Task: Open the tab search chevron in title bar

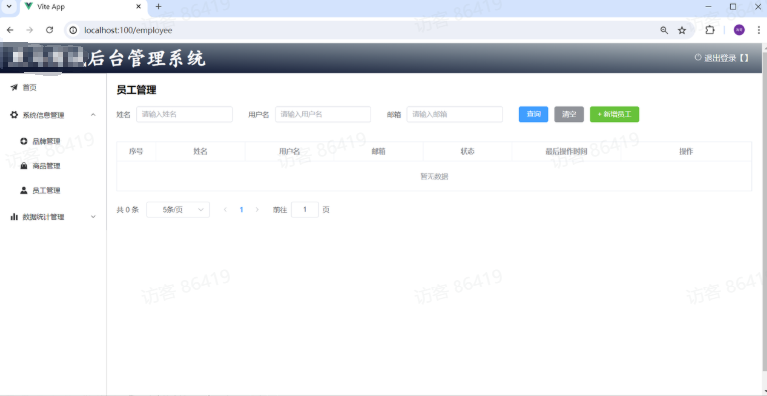Action: [8, 7]
